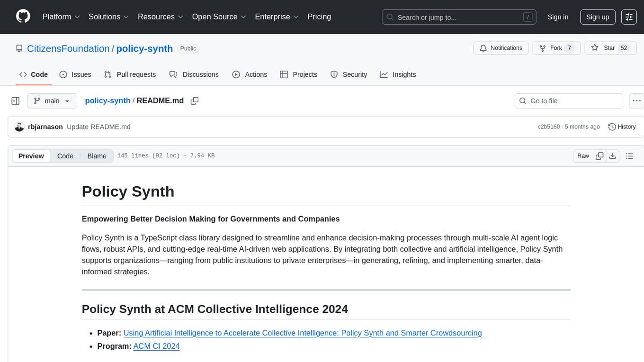Collapse the file tree side panel
Image resolution: width=644 pixels, height=362 pixels.
[16, 101]
